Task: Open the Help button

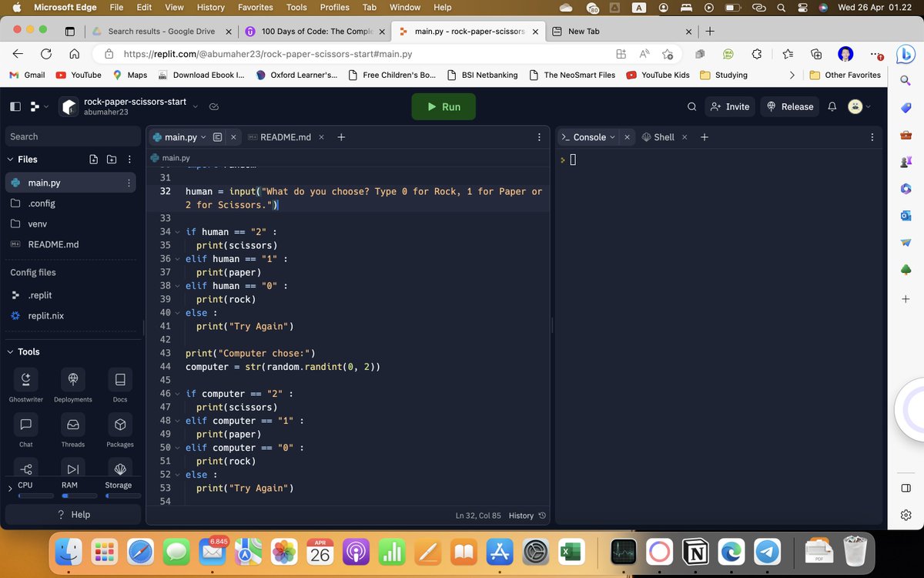Action: point(74,515)
